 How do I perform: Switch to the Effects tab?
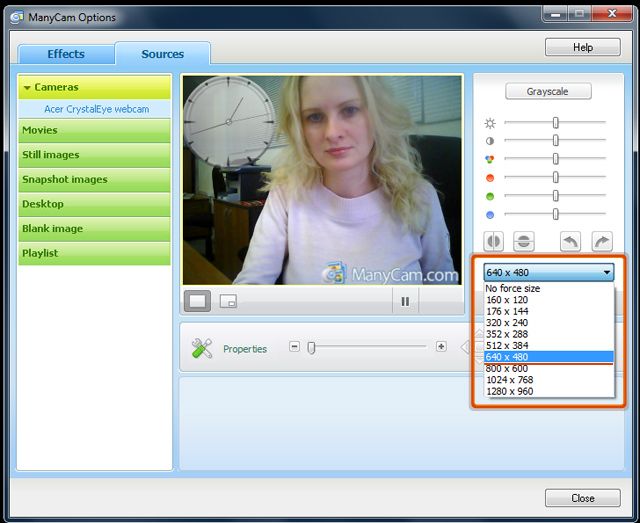66,54
